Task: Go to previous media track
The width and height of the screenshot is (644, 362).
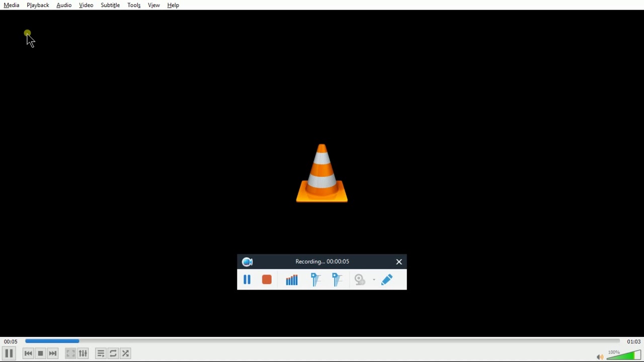Action: click(28, 353)
